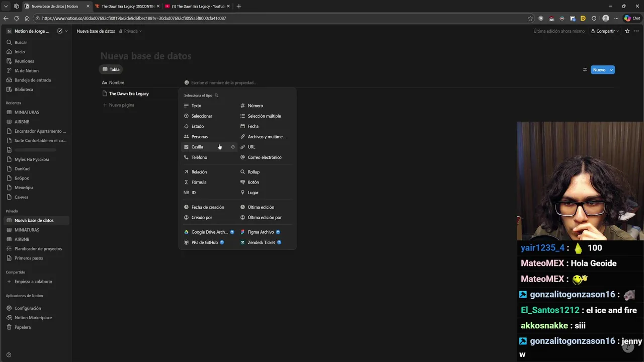Open the Papelera trash
644x362 pixels.
[23, 327]
